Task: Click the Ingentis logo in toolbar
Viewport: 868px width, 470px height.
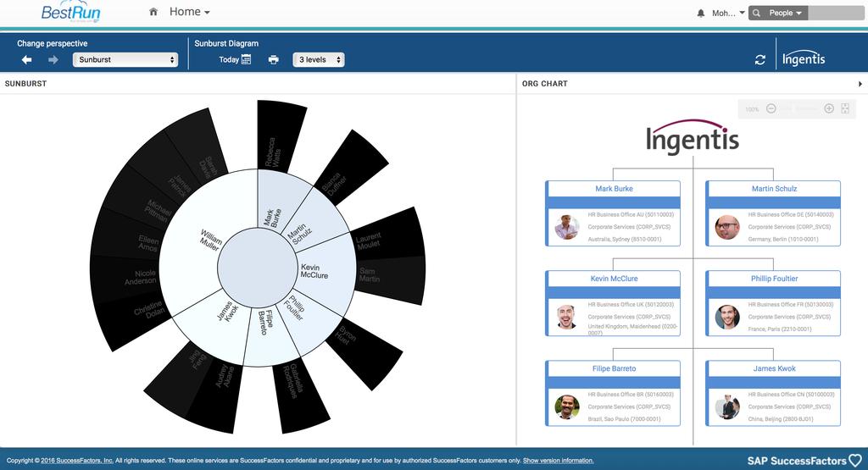Action: pyautogui.click(x=804, y=59)
